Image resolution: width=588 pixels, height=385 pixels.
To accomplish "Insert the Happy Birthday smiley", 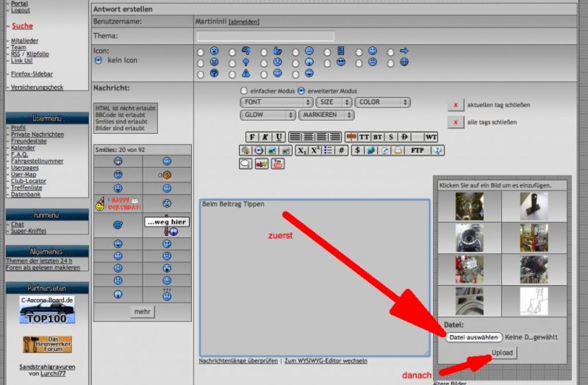I will pyautogui.click(x=118, y=203).
